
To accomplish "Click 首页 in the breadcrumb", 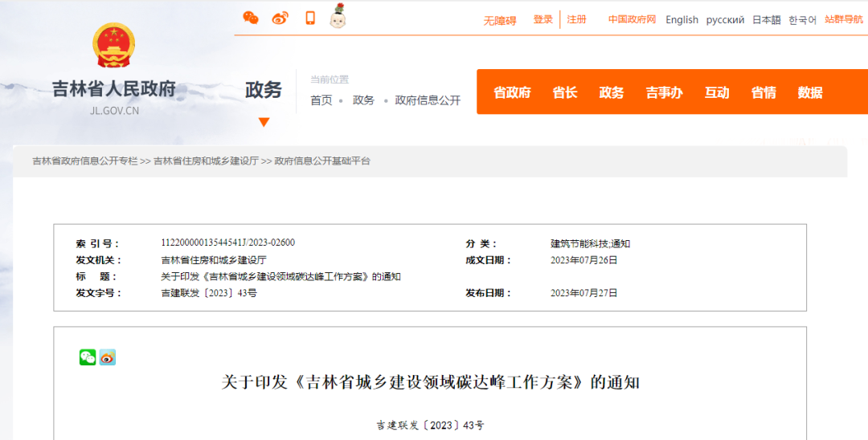I will pos(321,100).
